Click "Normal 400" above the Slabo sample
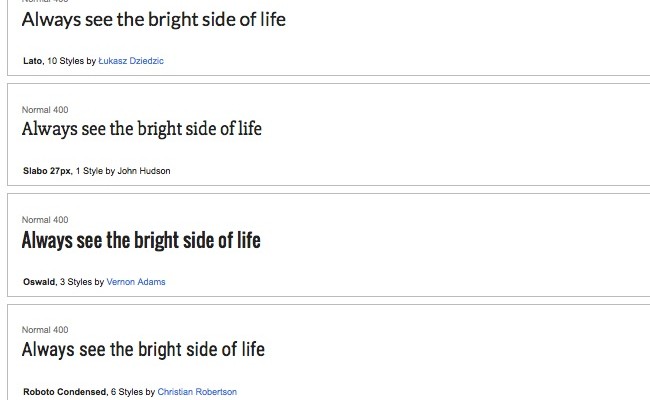650x400 pixels. [45, 109]
